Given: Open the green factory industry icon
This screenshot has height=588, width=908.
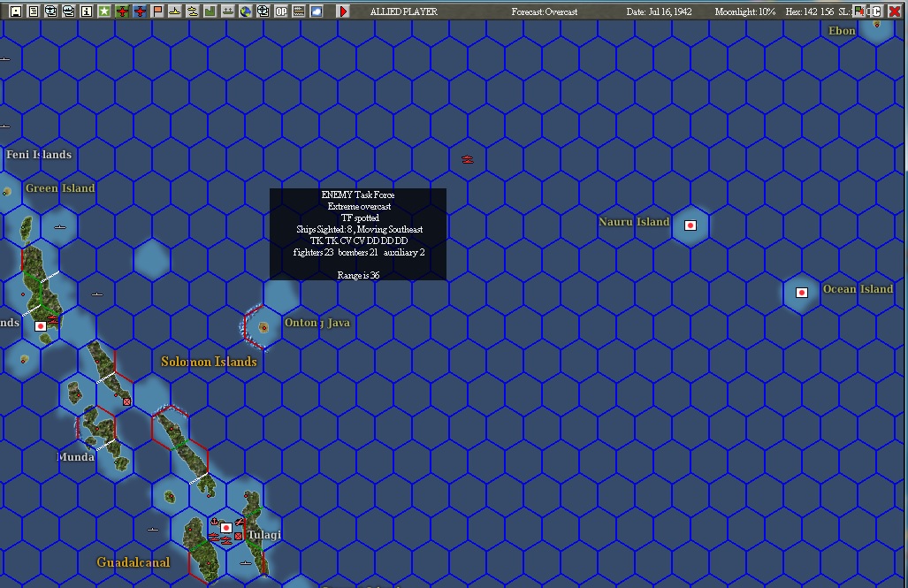Looking at the screenshot, I should click(x=210, y=11).
